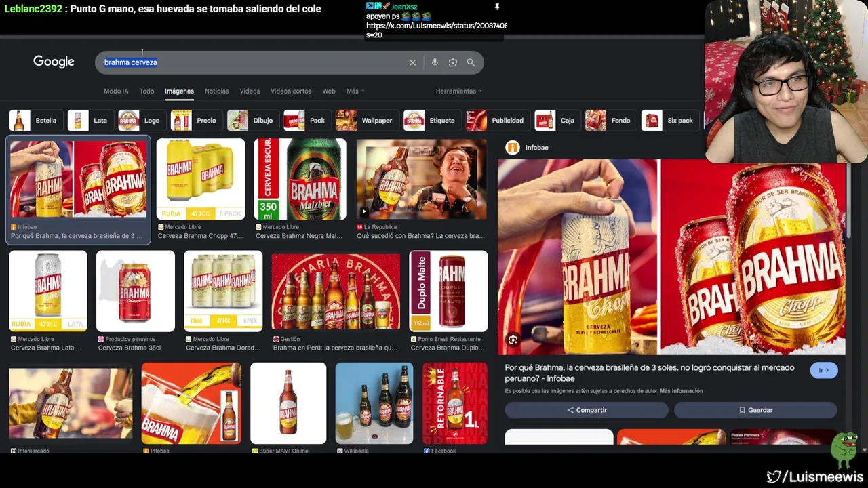Screen dimensions: 868x488
Task: Click the large Brahma preview image
Action: (671, 257)
